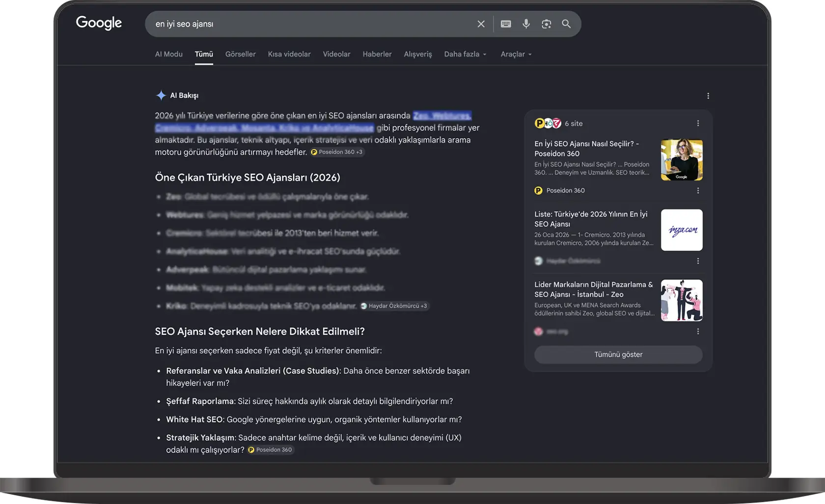Viewport: 825px width, 504px height.
Task: Open the En İyi SEO Ajansı Nasıl Seçilir link
Action: (x=587, y=149)
